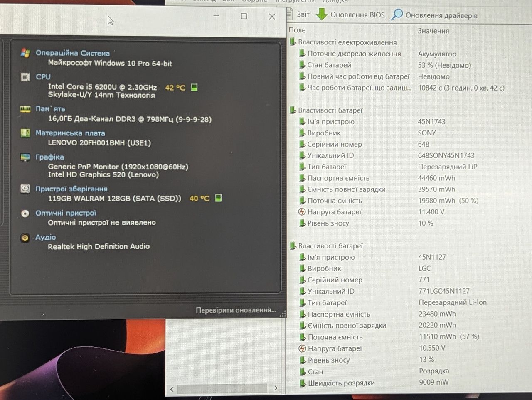This screenshot has height=400, width=532.
Task: Click the Оновлення BIOS toolbar button
Action: [x=350, y=15]
